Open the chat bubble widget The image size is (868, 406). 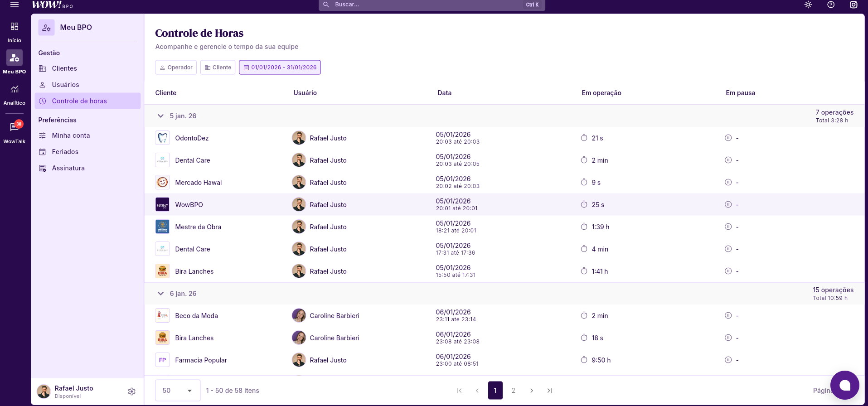(x=844, y=385)
